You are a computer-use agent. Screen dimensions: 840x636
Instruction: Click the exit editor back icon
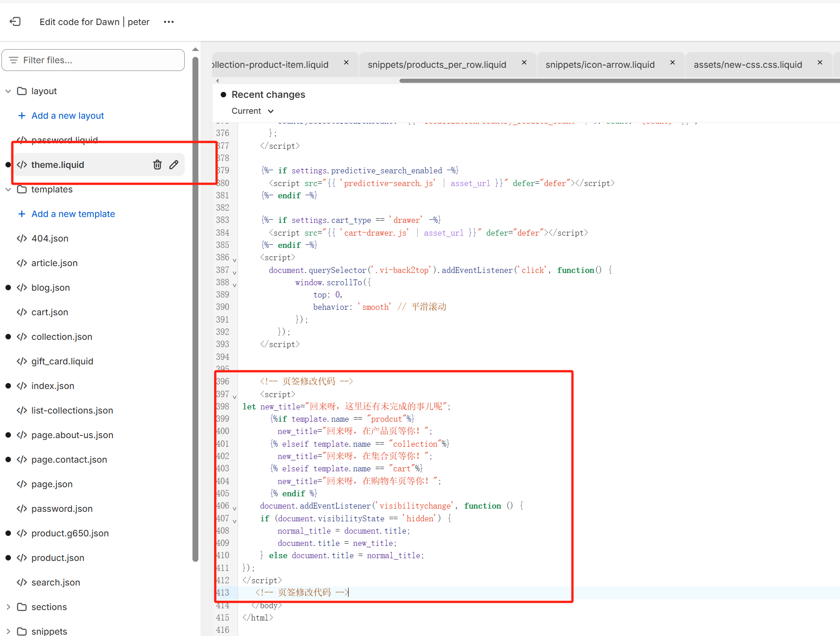click(x=15, y=22)
